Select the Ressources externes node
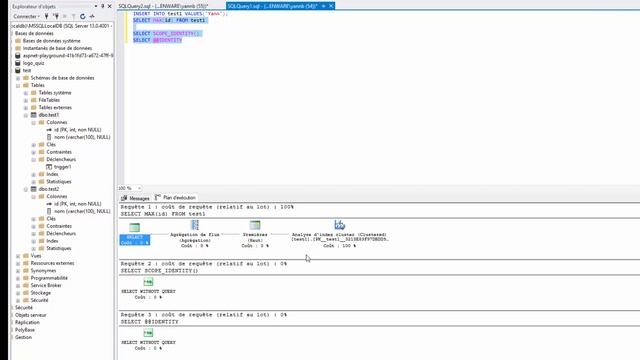 [x=52, y=263]
